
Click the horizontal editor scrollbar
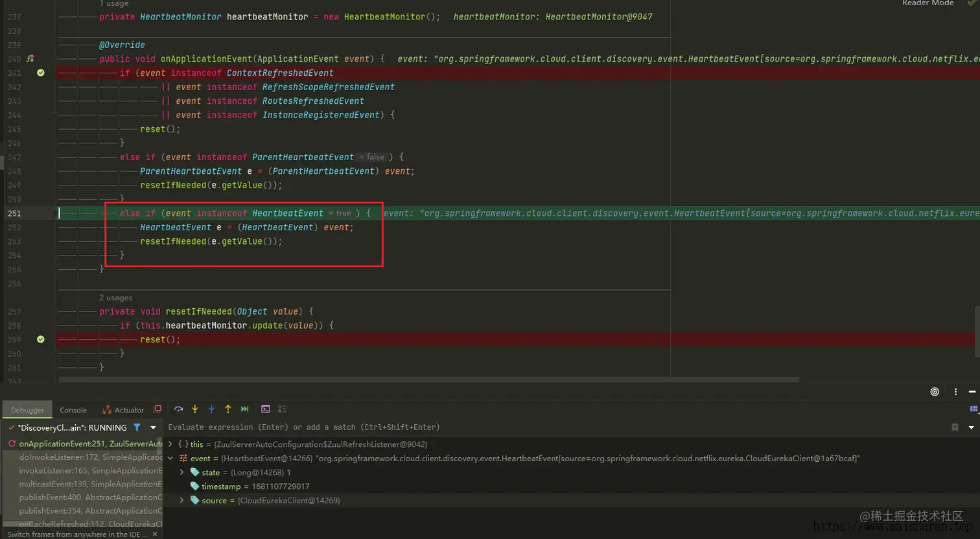(428, 379)
